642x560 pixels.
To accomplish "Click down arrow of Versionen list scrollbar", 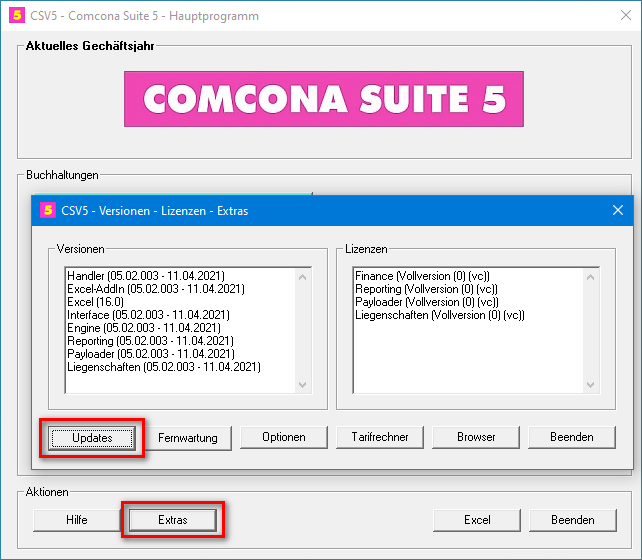I will pyautogui.click(x=303, y=384).
